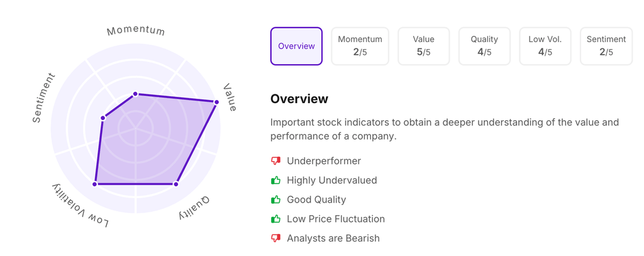Click the center of the radar chart
The width and height of the screenshot is (644, 256).
pyautogui.click(x=136, y=128)
